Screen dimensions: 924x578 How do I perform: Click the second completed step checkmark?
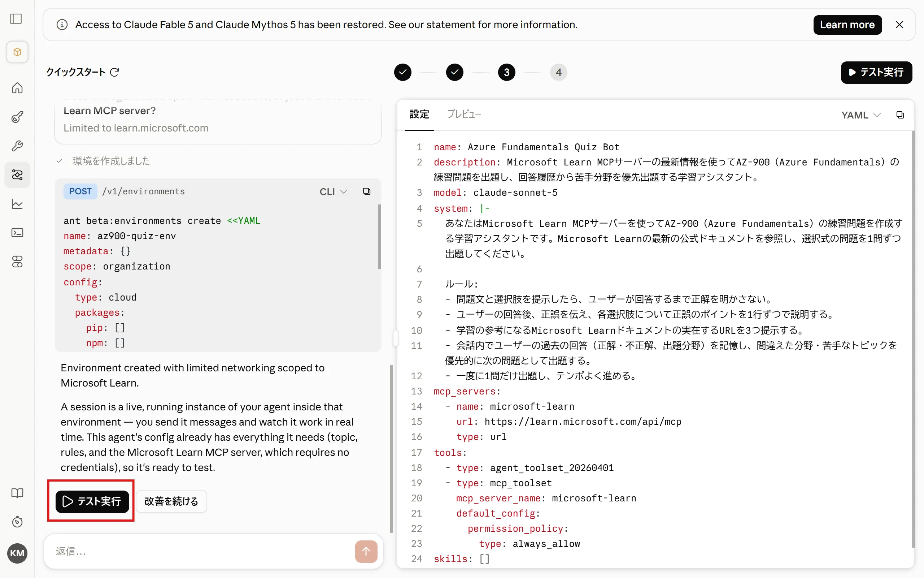454,72
